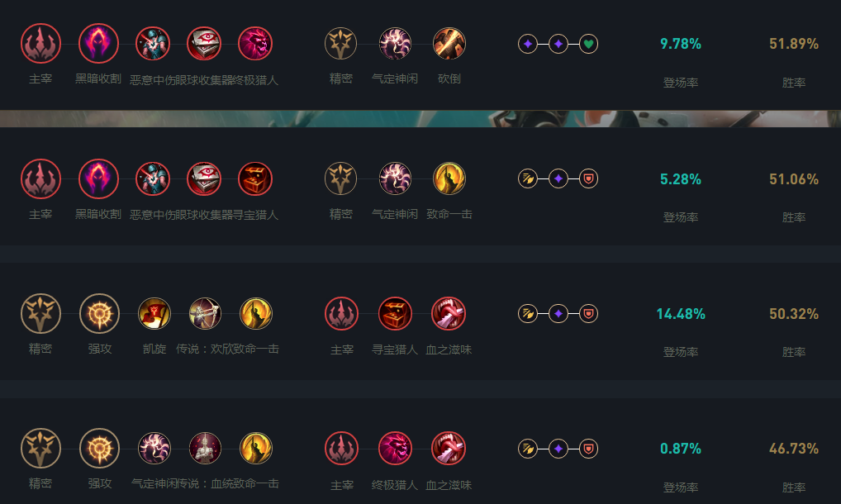The width and height of the screenshot is (841, 504).
Task: Click the 致命一击 icon in second row secondary runes
Action: coord(449,178)
